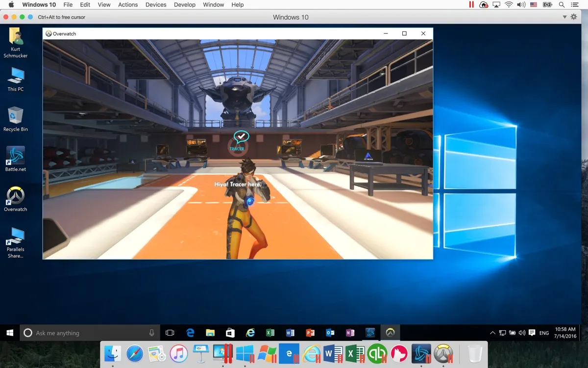Launch Excel from the Windows taskbar
The height and width of the screenshot is (368, 588).
click(270, 332)
